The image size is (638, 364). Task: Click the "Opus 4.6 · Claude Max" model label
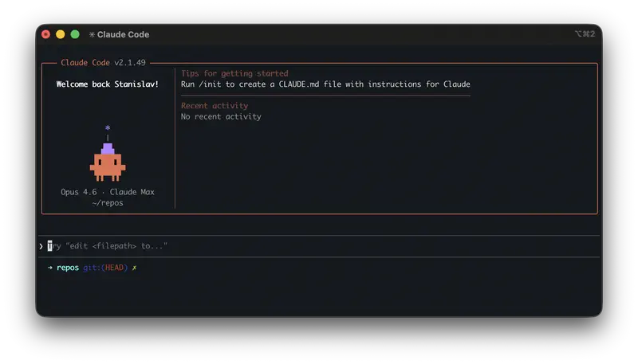[108, 192]
